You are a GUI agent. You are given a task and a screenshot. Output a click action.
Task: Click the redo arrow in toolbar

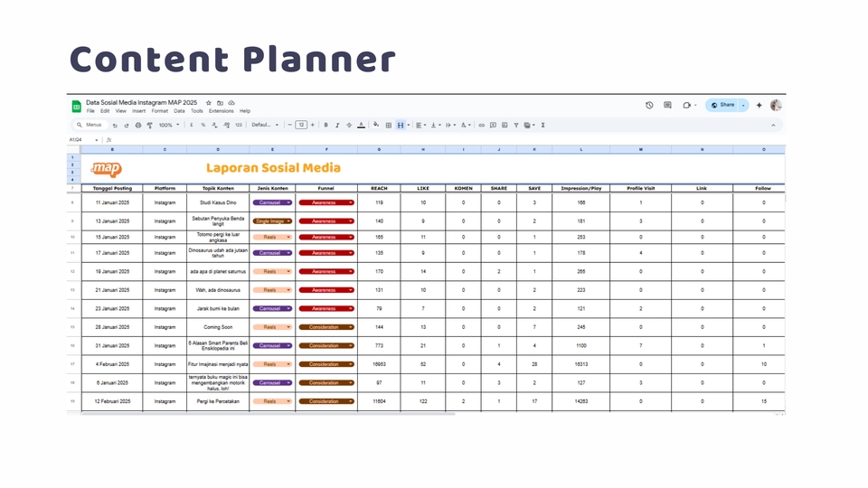tap(127, 125)
